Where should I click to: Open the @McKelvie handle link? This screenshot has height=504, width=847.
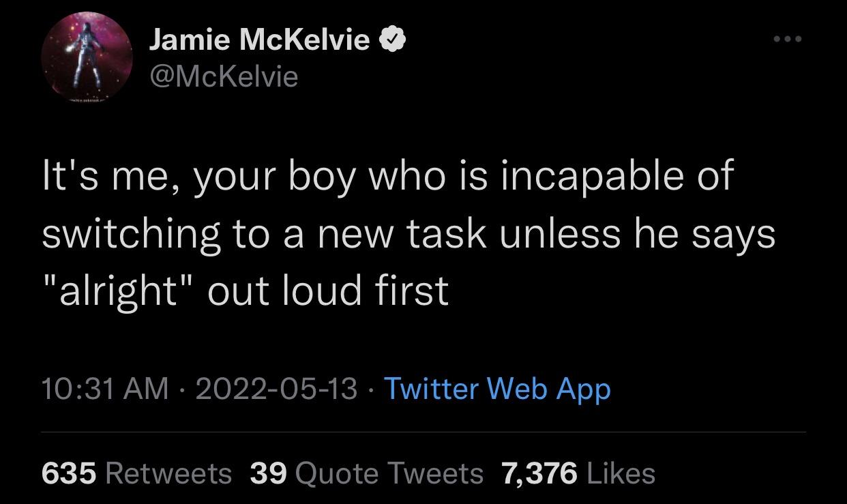click(224, 76)
